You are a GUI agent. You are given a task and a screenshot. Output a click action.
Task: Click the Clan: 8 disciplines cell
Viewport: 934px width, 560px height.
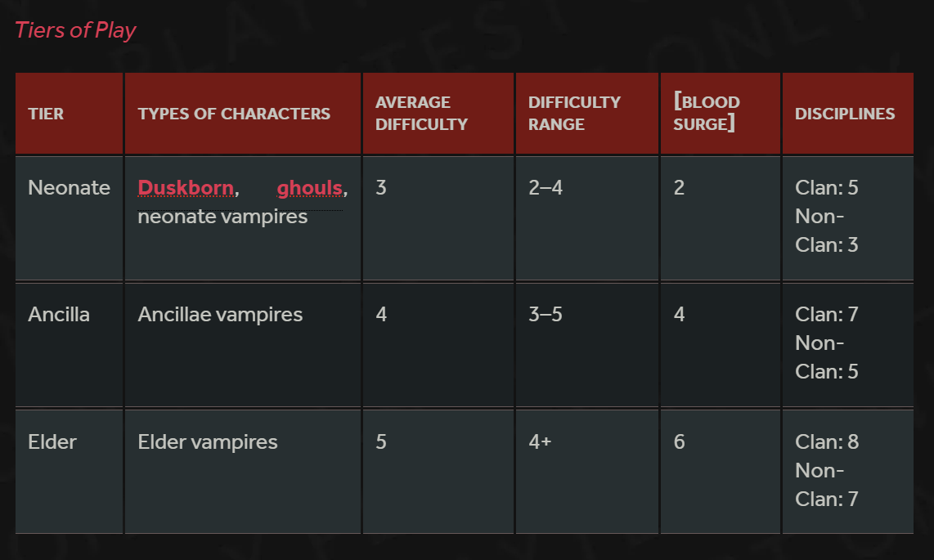(847, 472)
